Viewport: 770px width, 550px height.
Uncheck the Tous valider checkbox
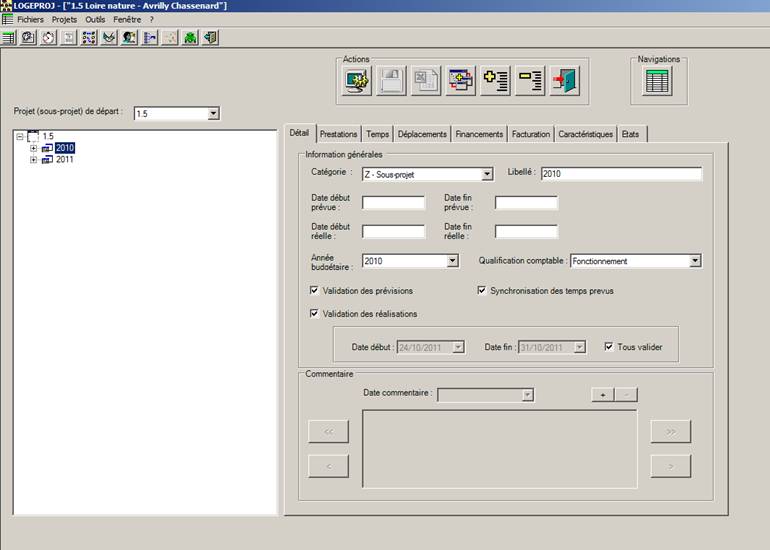(x=610, y=347)
